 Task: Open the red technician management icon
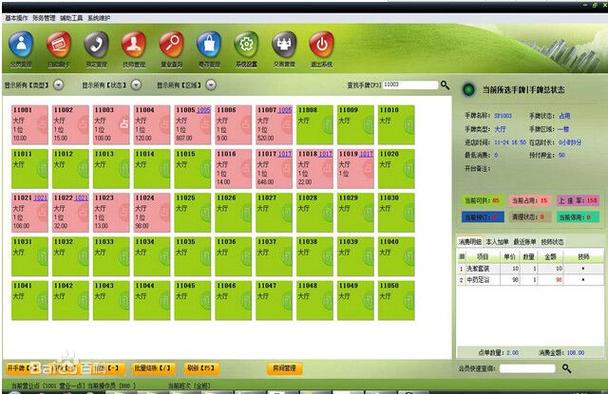[x=134, y=45]
